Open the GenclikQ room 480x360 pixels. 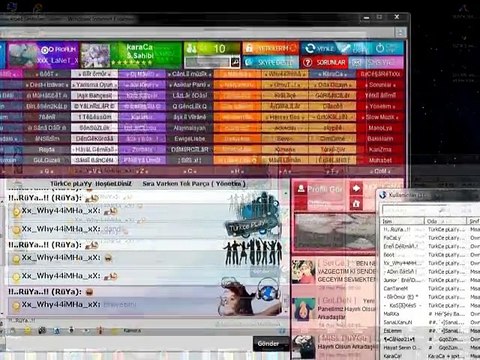pyautogui.click(x=189, y=106)
